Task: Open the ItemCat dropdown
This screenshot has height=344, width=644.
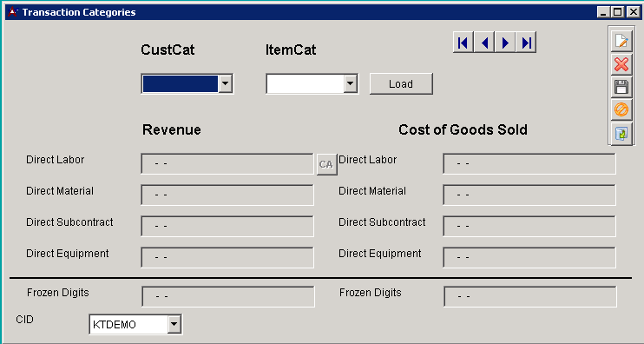Action: click(350, 84)
